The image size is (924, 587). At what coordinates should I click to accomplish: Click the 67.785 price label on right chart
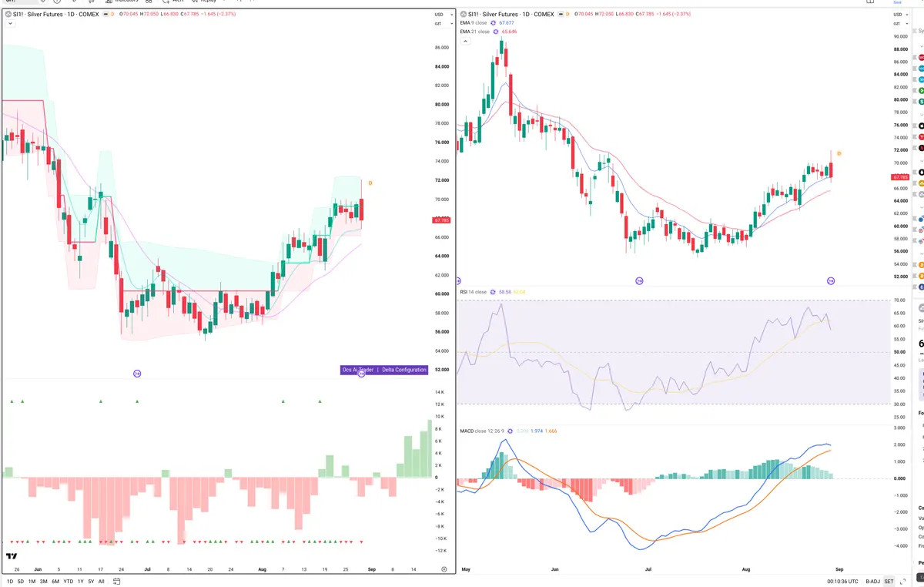click(x=899, y=176)
